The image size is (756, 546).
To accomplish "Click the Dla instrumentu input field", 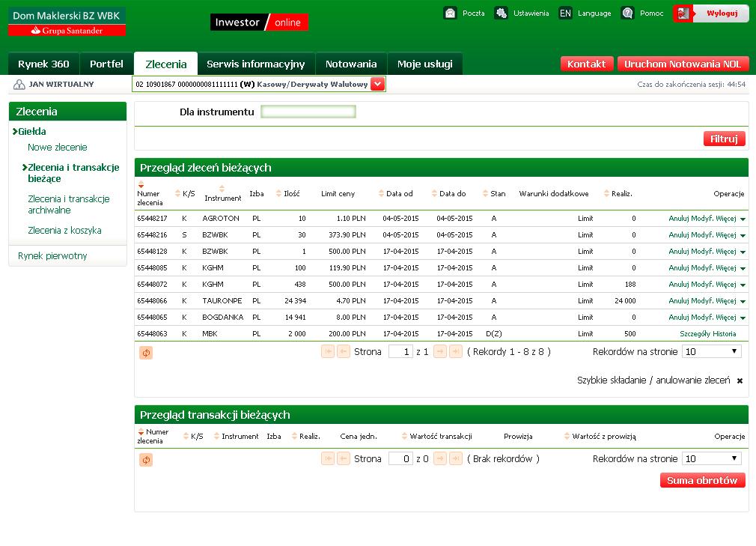I will (x=308, y=112).
